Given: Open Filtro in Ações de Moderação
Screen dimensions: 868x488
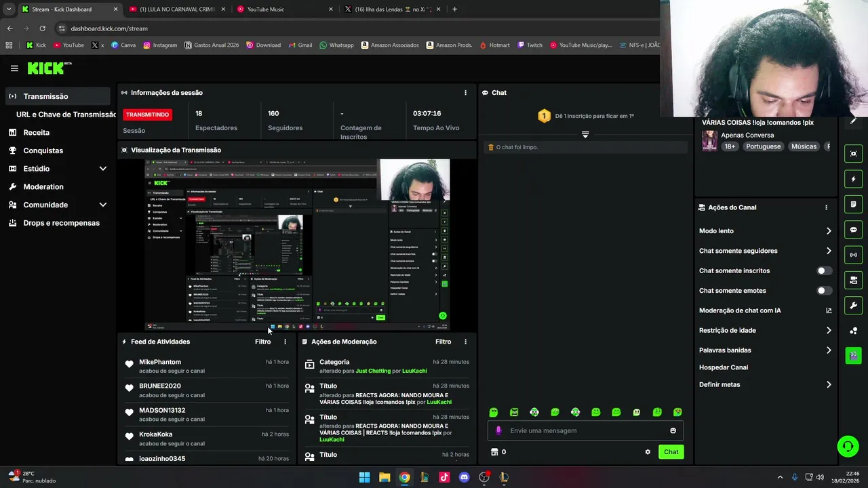Looking at the screenshot, I should [443, 342].
